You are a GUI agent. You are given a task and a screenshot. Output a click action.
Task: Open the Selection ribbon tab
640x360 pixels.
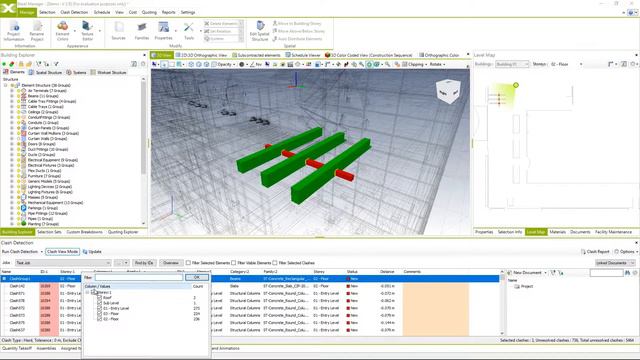click(47, 13)
